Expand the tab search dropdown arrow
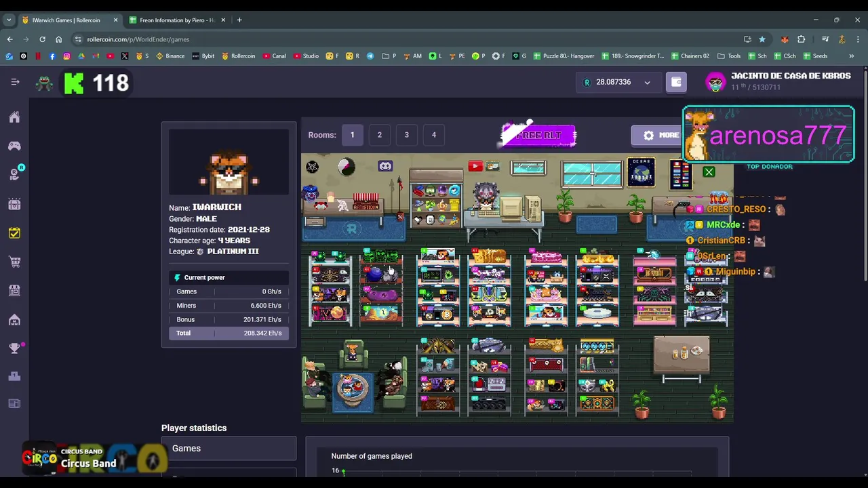This screenshot has width=868, height=488. pos(9,20)
